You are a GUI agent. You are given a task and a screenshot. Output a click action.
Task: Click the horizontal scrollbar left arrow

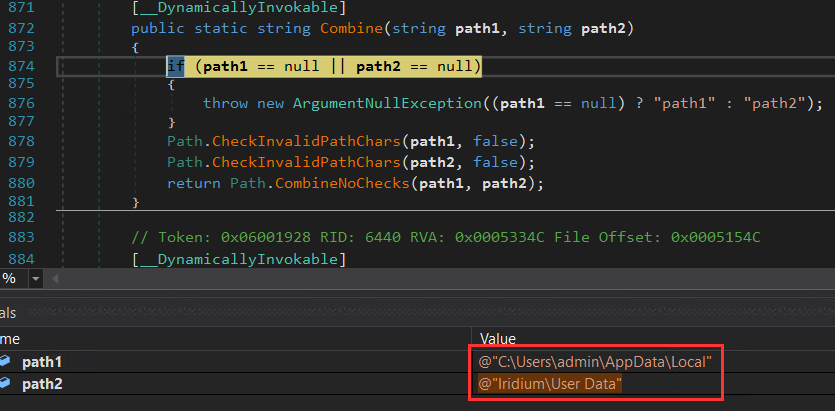57,279
